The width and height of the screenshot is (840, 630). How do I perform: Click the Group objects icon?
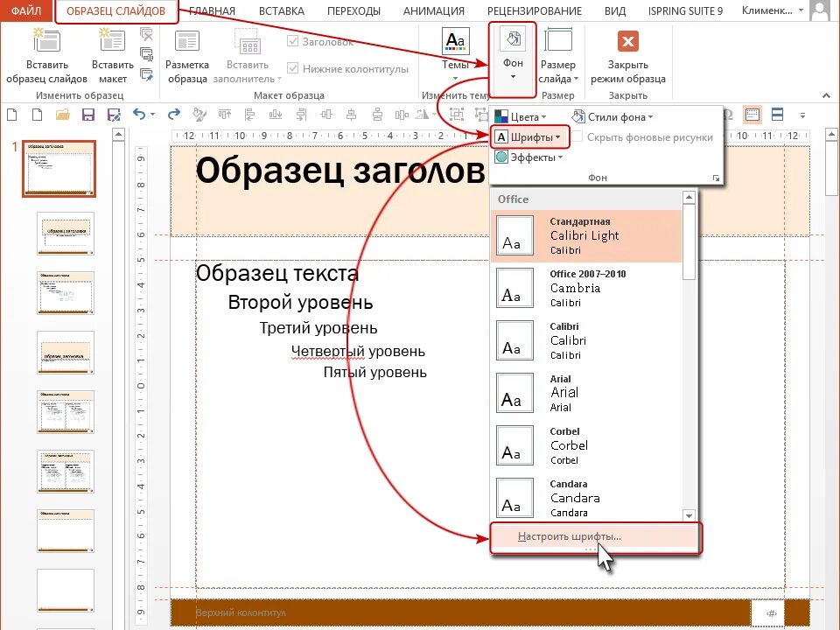click(x=457, y=114)
